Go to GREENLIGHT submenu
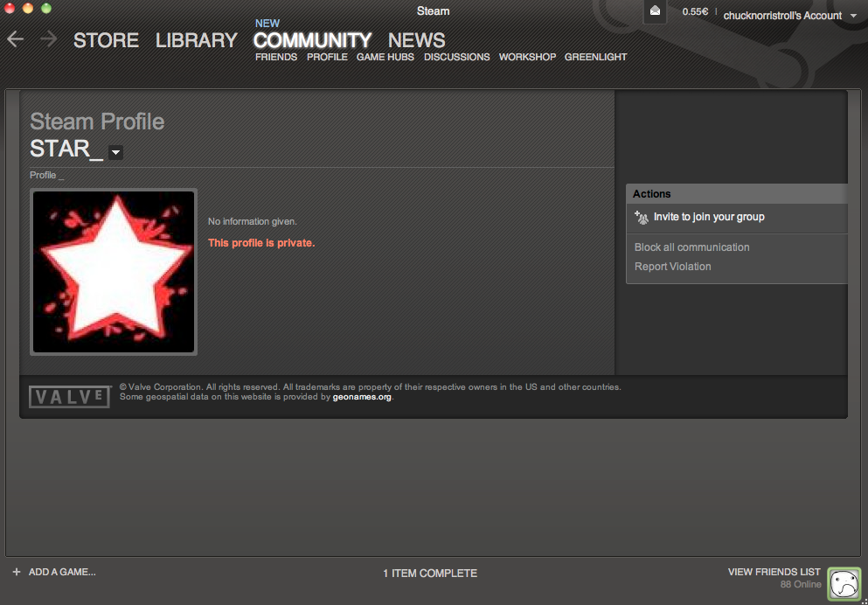Image resolution: width=868 pixels, height=605 pixels. (x=595, y=57)
